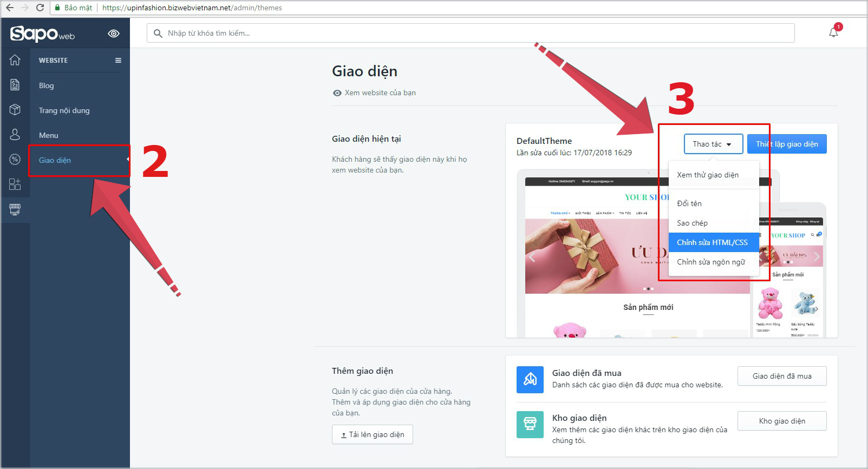Click the orders document icon in sidebar
This screenshot has width=868, height=469.
click(15, 85)
